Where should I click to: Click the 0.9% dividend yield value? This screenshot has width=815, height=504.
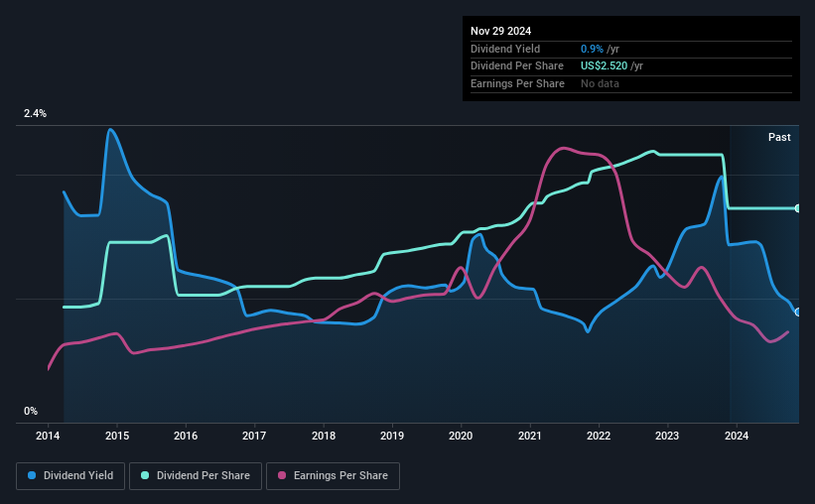tap(592, 49)
